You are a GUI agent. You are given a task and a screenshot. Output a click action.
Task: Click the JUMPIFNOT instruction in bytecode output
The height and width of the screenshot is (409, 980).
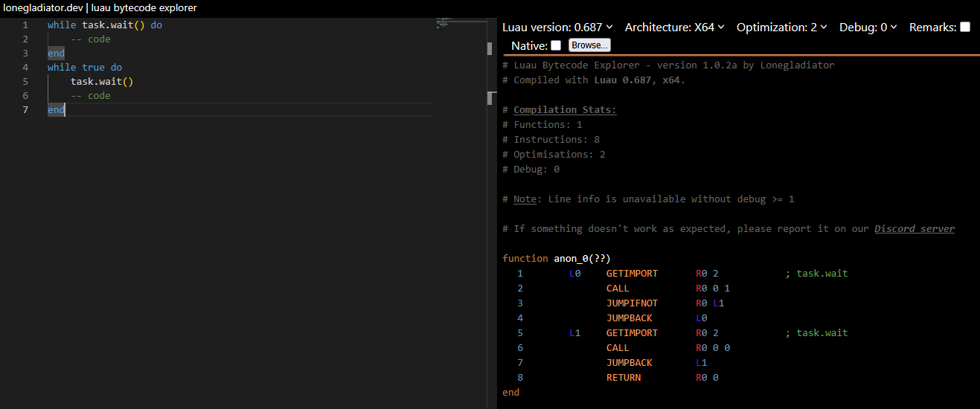(x=632, y=303)
